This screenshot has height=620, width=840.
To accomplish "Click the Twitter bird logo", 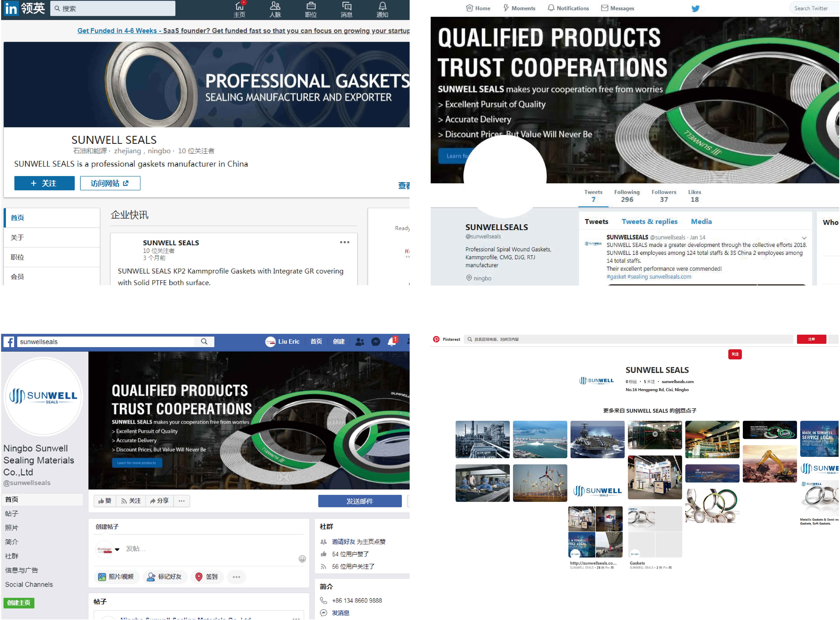I will (696, 8).
